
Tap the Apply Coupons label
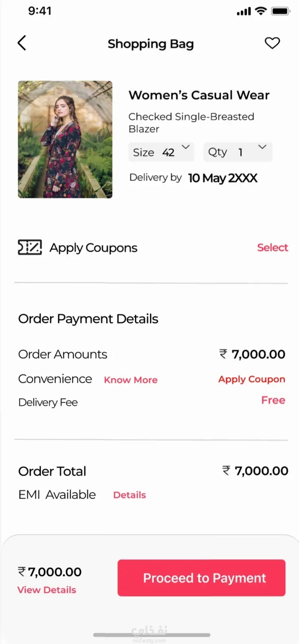pyautogui.click(x=93, y=248)
